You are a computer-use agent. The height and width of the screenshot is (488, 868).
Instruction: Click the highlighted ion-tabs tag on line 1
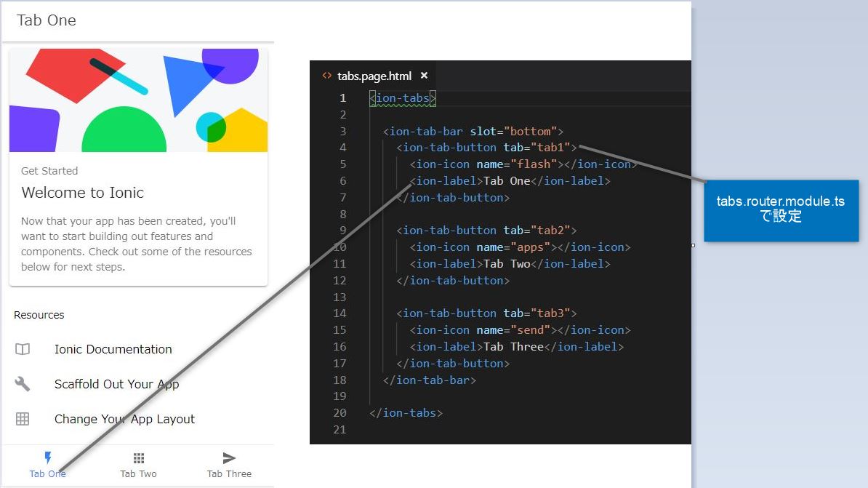(401, 97)
